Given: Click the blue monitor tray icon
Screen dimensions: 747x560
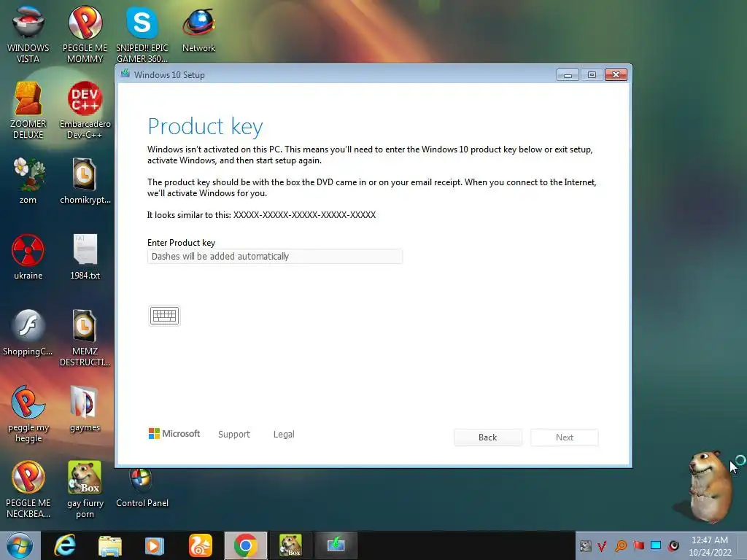Looking at the screenshot, I should pos(656,545).
